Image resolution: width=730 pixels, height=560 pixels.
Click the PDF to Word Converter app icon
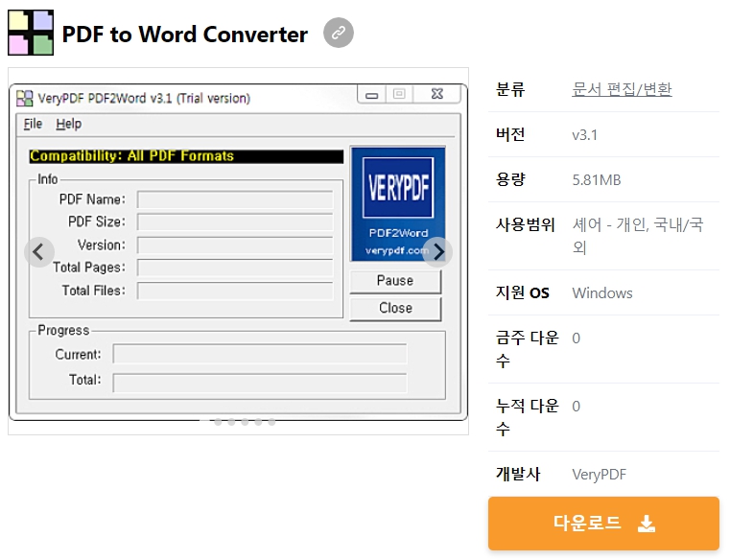pos(31,33)
